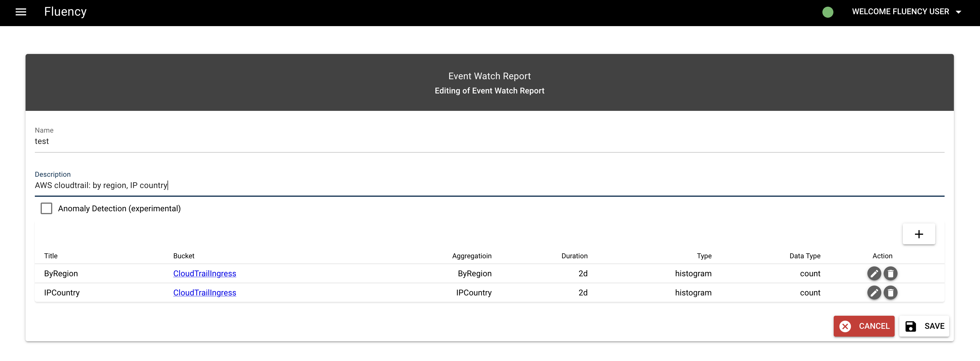Click the Action column header
This screenshot has width=980, height=361.
(x=882, y=256)
